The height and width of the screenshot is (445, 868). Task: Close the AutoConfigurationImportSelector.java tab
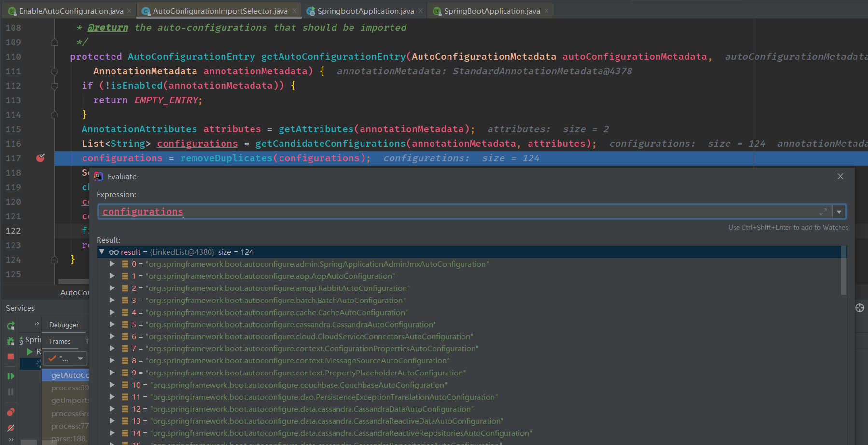pos(294,11)
